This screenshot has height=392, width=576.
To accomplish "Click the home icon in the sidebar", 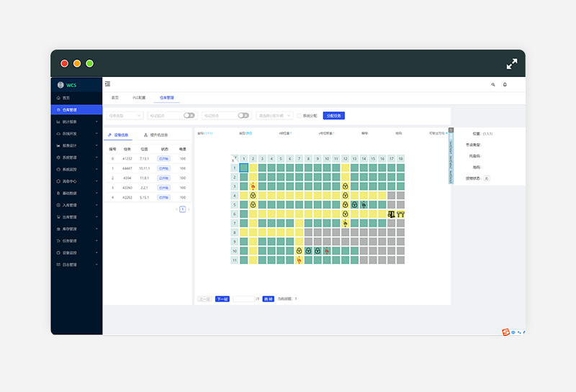I will tap(58, 98).
